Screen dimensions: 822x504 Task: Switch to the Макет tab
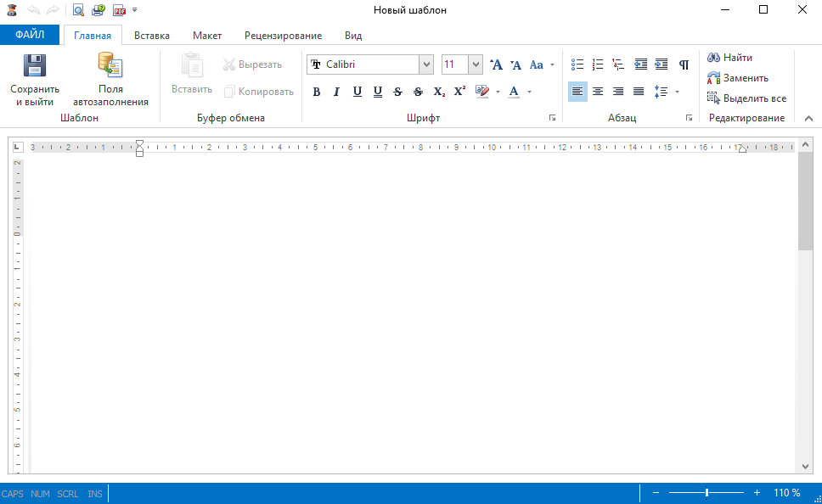[x=207, y=36]
